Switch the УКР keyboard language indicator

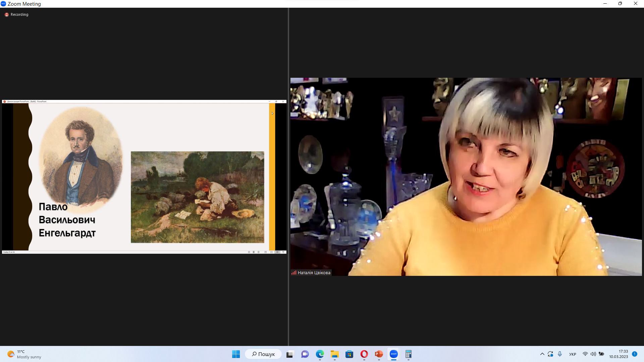573,354
